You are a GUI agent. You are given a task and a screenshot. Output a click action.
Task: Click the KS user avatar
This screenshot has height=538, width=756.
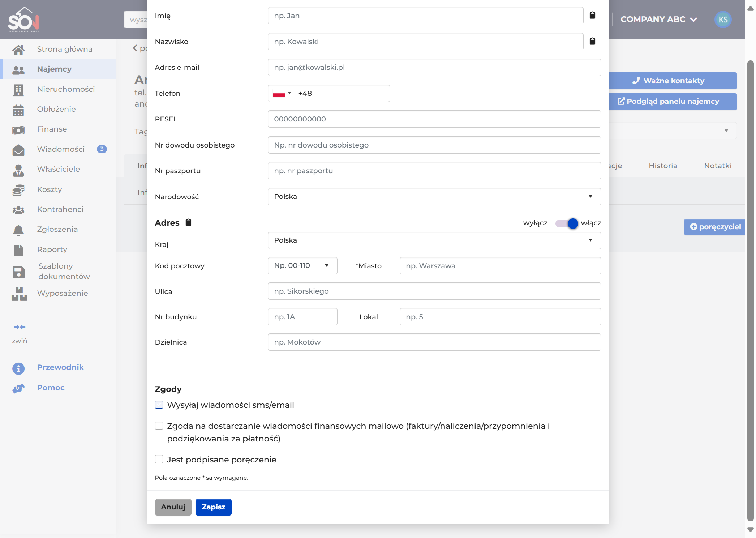(x=723, y=20)
